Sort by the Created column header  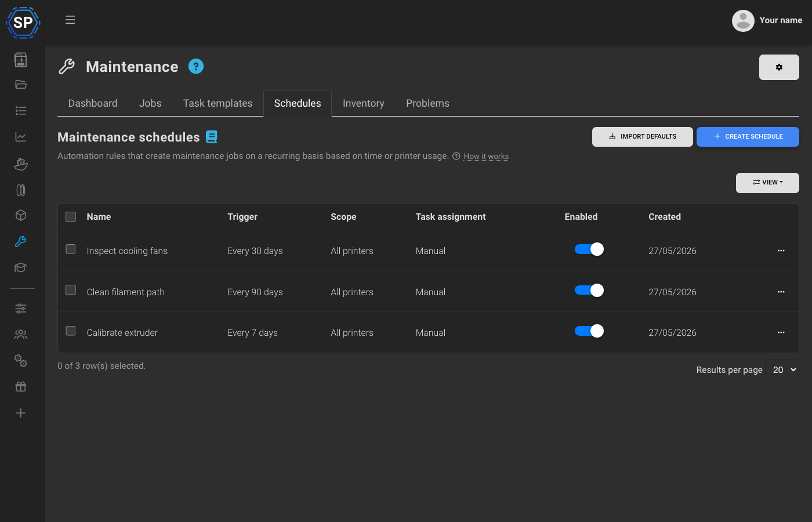click(665, 217)
